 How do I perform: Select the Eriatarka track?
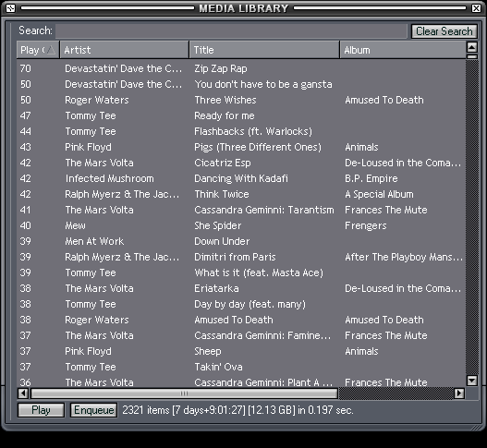[x=216, y=288]
